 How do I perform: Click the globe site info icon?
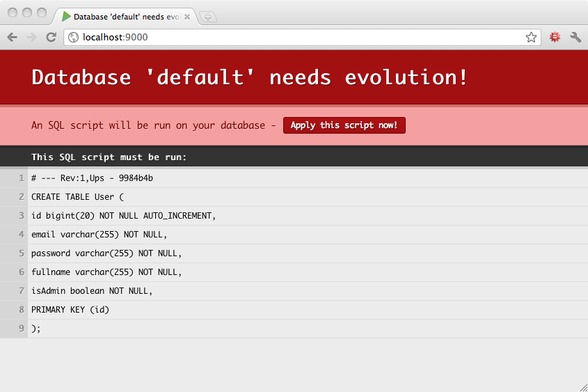click(73, 38)
